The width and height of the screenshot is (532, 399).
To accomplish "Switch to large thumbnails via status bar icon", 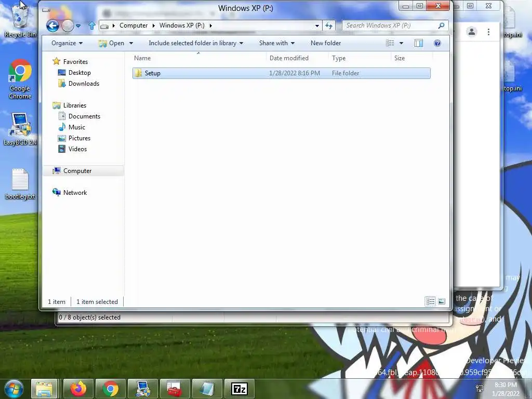I will point(442,301).
